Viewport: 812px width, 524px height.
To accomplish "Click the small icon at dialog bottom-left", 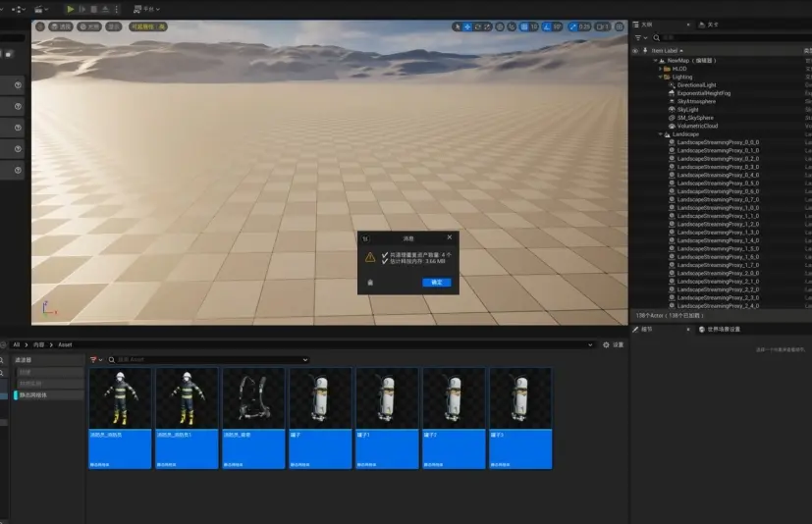I will [370, 283].
